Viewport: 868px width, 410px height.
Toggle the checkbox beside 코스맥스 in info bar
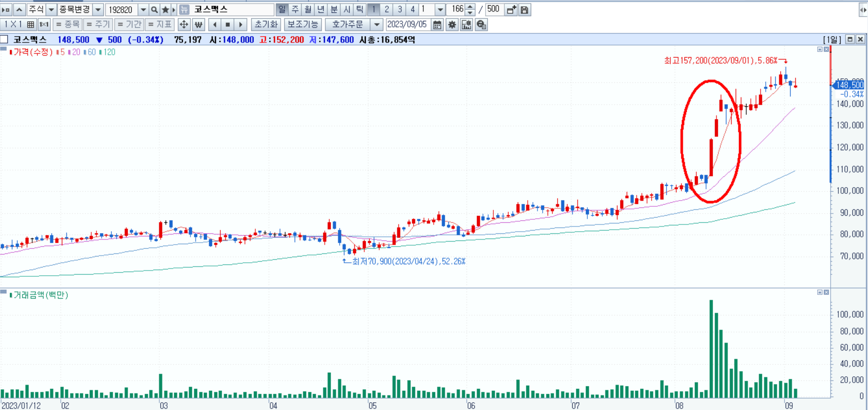4,39
